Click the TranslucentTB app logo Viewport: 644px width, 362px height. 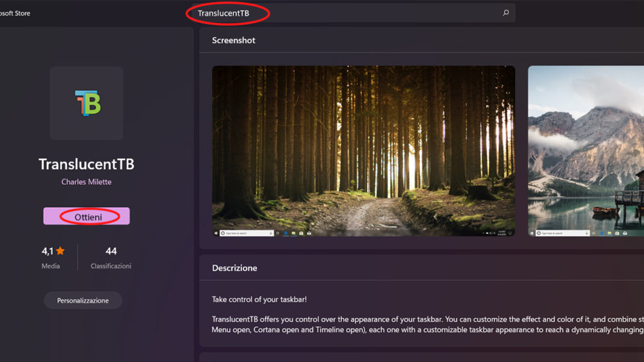[x=87, y=103]
